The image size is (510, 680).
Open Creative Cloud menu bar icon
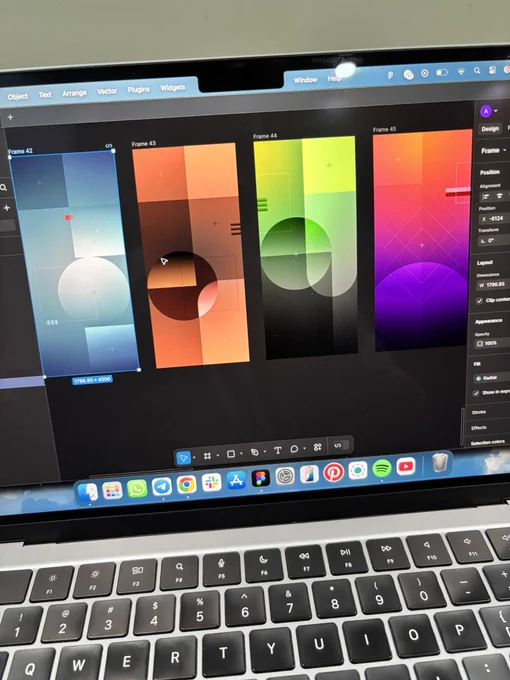coord(409,75)
